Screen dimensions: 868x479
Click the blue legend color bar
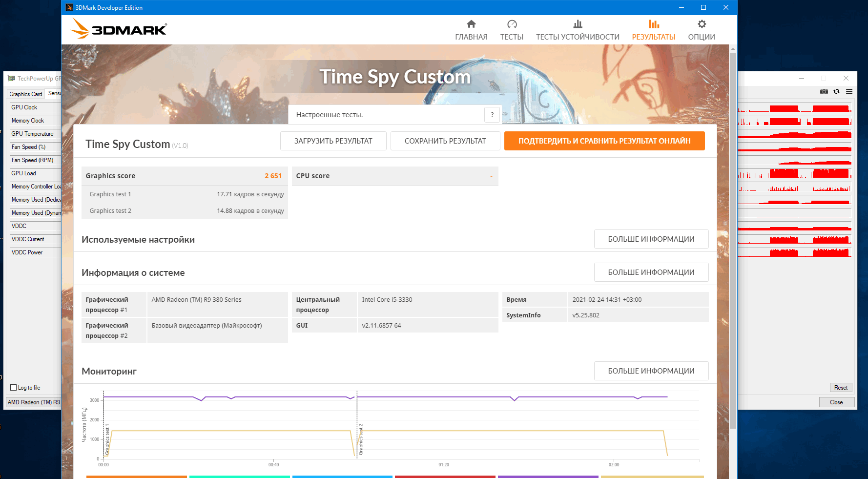tap(342, 477)
